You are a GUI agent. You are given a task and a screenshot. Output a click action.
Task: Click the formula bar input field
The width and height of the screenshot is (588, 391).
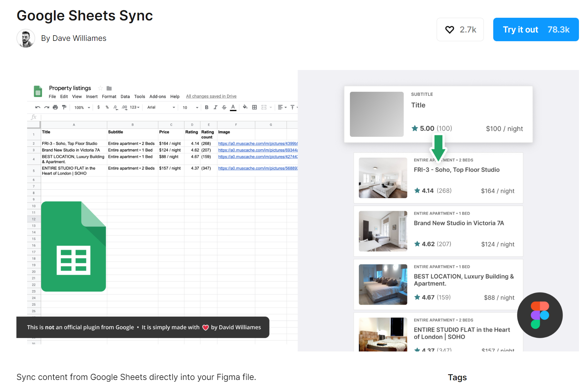(x=169, y=117)
